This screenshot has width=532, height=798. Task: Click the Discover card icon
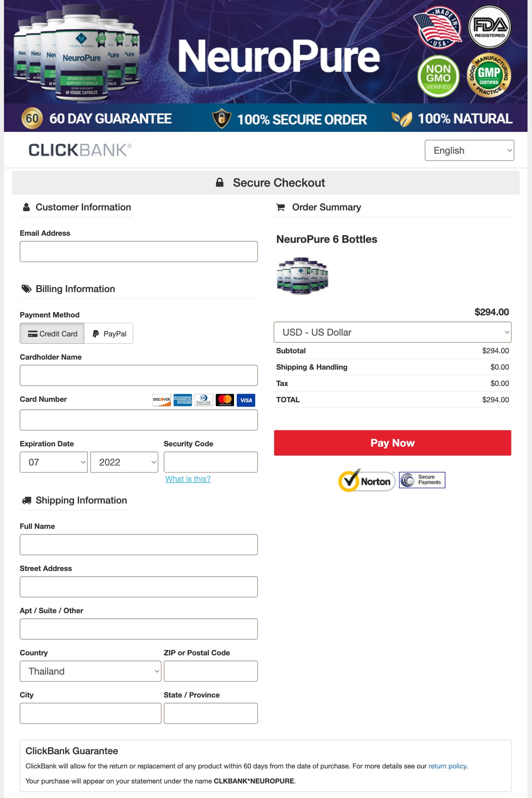click(x=162, y=400)
